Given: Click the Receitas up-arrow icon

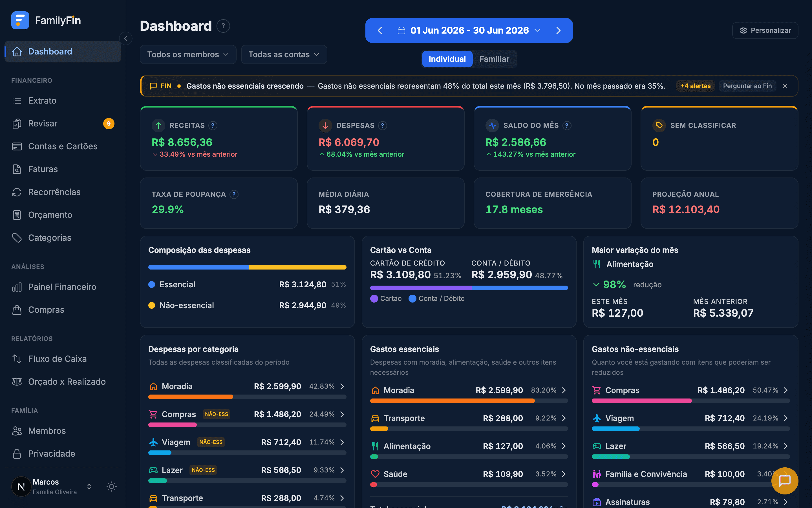Looking at the screenshot, I should click(x=158, y=126).
